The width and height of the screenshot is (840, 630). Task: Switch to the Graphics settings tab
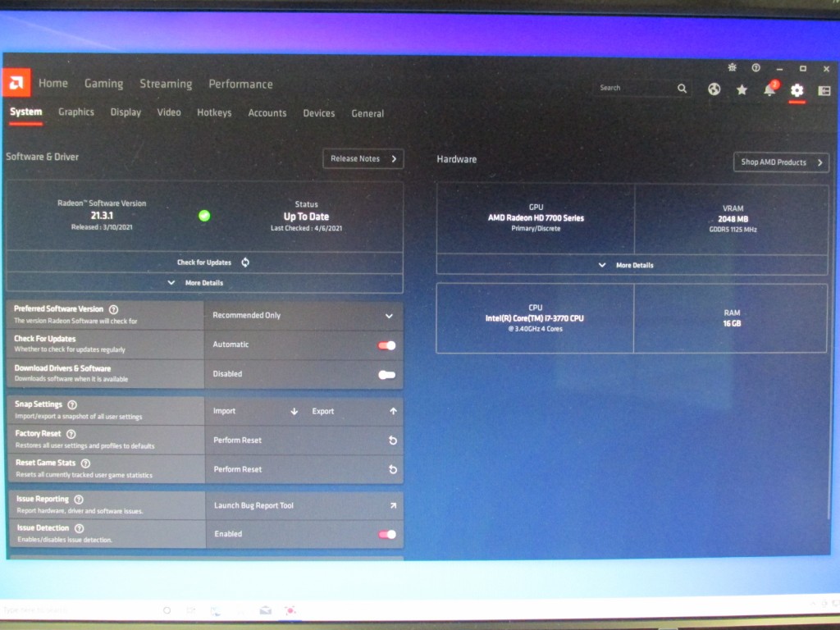(x=76, y=112)
